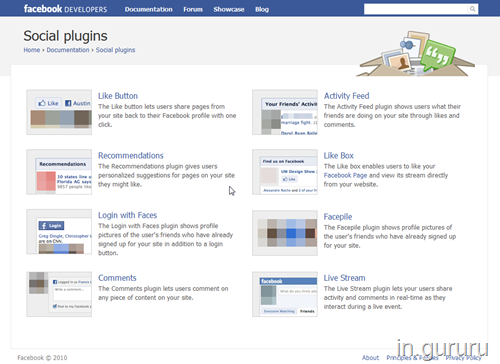The image size is (500, 364).
Task: Open the Facepile plugin link
Action: [x=338, y=217]
